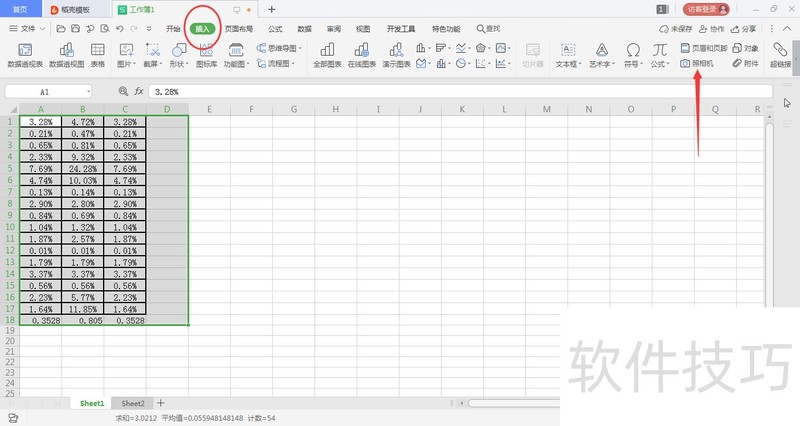Click the fx insert function icon
Screen dimensions: 800x426
139,91
